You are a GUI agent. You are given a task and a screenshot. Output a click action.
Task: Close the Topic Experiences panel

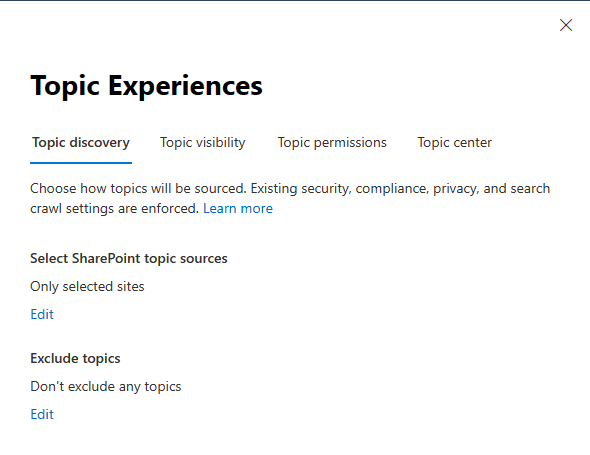(x=566, y=25)
